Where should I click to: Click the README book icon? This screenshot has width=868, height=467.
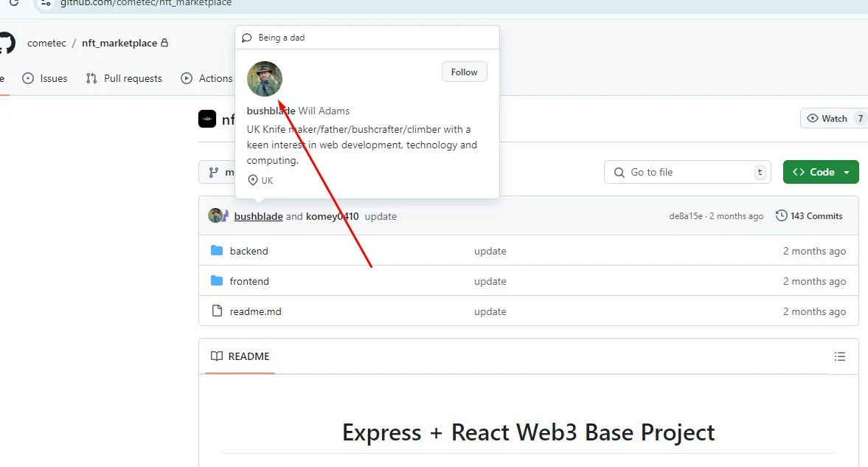click(x=216, y=356)
